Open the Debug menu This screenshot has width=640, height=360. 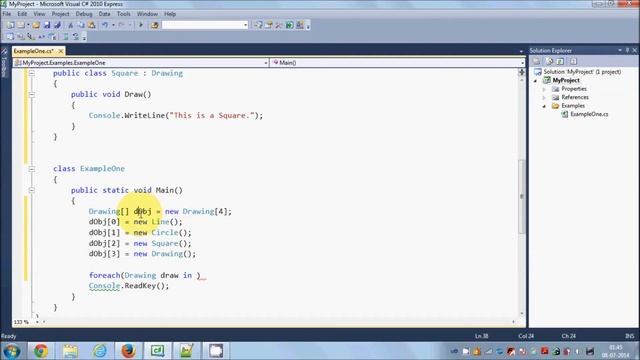pyautogui.click(x=84, y=14)
